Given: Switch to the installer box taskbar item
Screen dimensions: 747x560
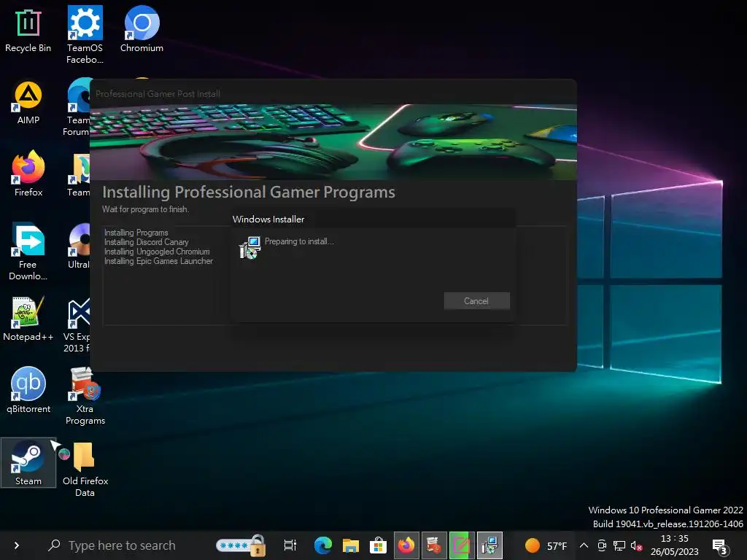Looking at the screenshot, I should coord(433,545).
